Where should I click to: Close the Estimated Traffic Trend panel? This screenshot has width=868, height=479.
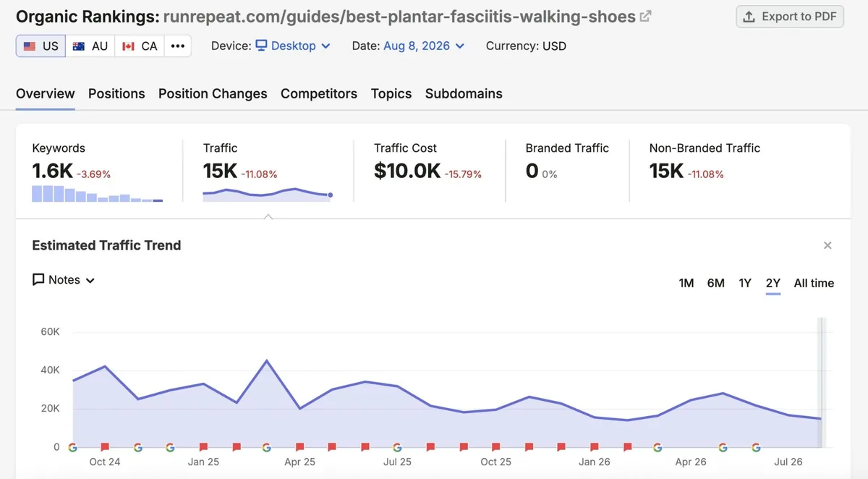pos(827,245)
